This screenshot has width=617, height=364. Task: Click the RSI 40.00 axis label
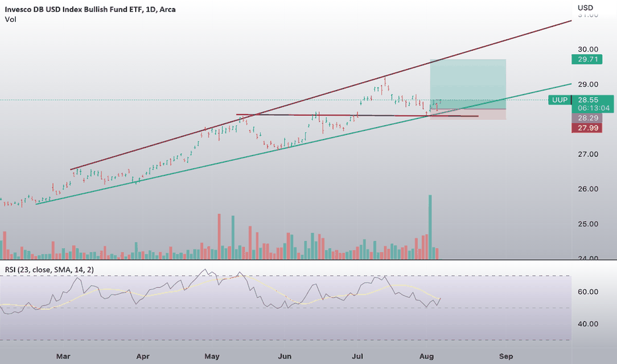[588, 324]
